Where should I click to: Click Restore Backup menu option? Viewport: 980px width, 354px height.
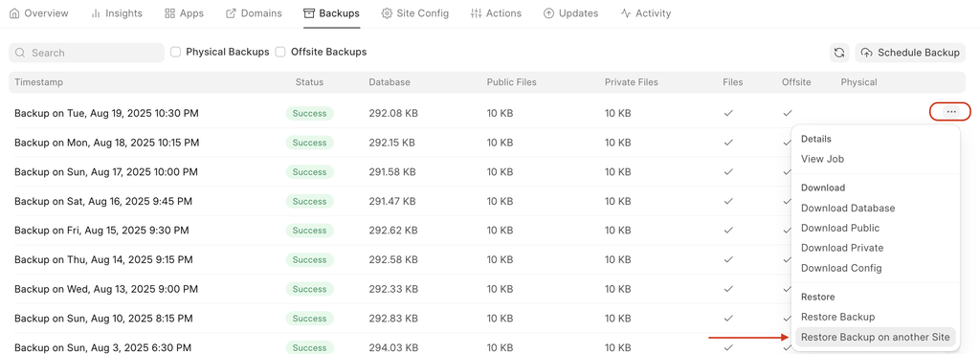pos(838,317)
